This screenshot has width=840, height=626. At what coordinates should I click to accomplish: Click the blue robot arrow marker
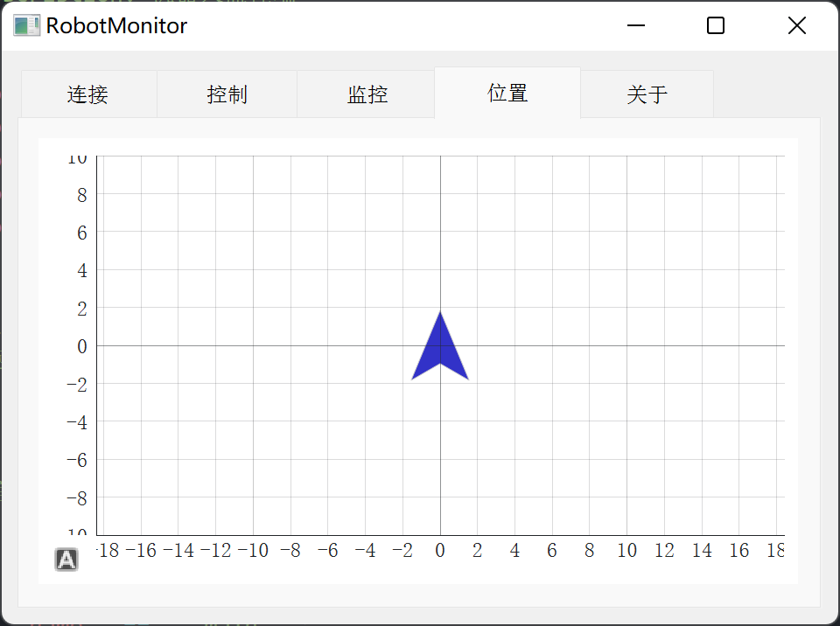point(440,346)
